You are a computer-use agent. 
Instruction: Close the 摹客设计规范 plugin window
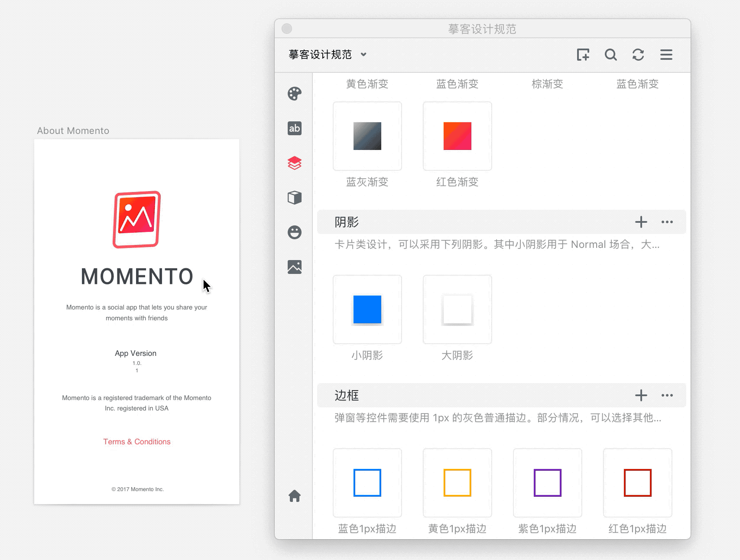click(x=287, y=29)
